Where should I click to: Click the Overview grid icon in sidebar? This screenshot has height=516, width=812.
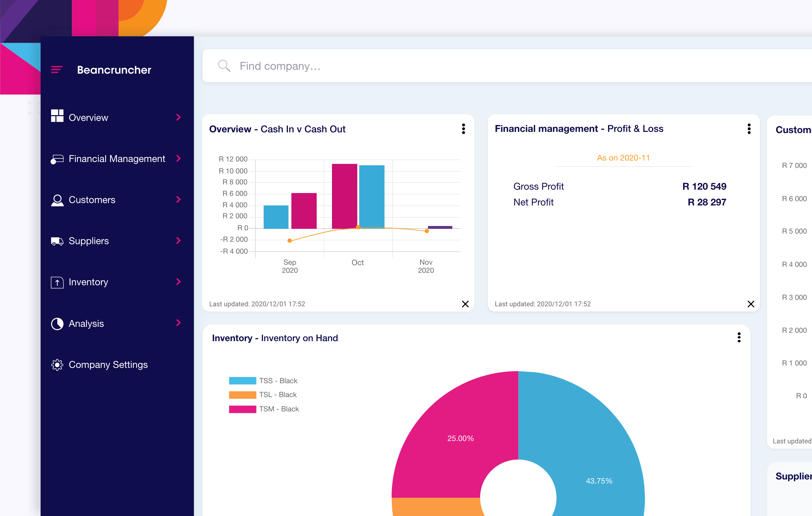pos(57,116)
